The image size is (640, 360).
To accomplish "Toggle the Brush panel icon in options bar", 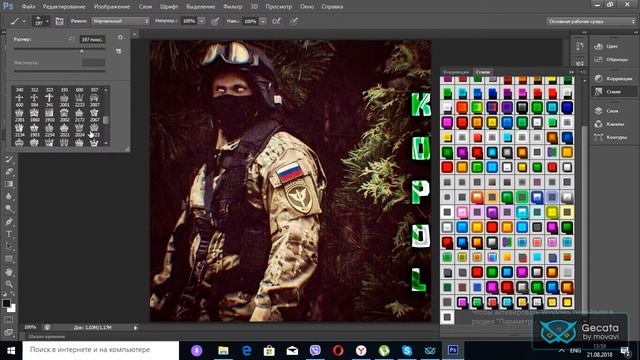I will (x=60, y=21).
